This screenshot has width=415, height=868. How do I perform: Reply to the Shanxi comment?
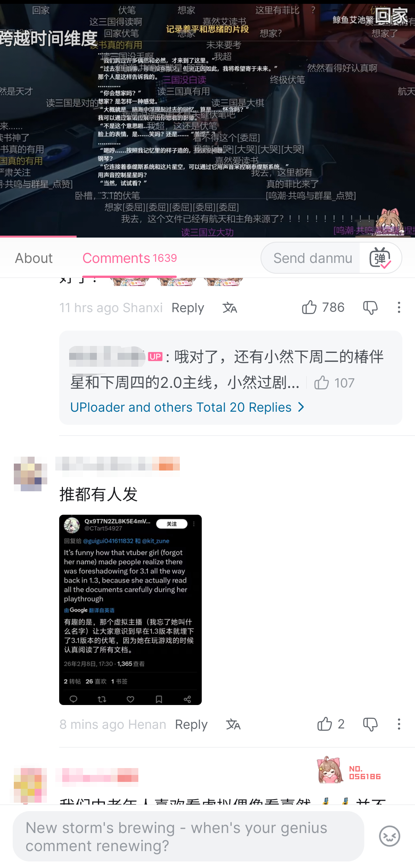[188, 308]
